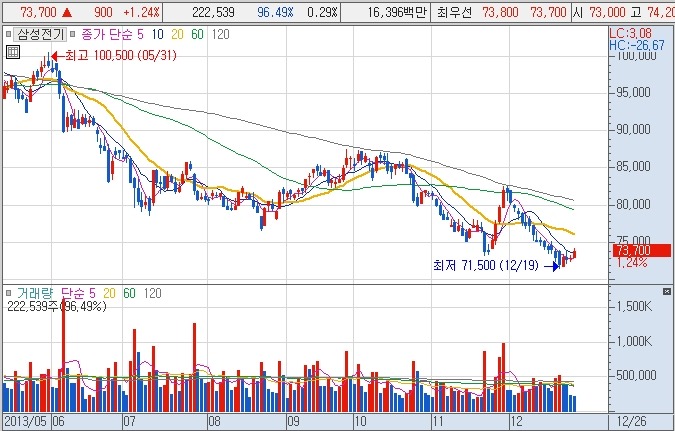Select the green 60 label in volume legend
Image resolution: width=675 pixels, height=431 pixels.
(129, 294)
